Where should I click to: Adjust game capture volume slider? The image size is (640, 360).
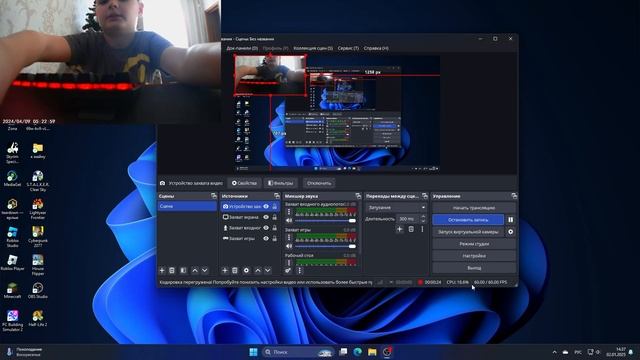click(325, 246)
